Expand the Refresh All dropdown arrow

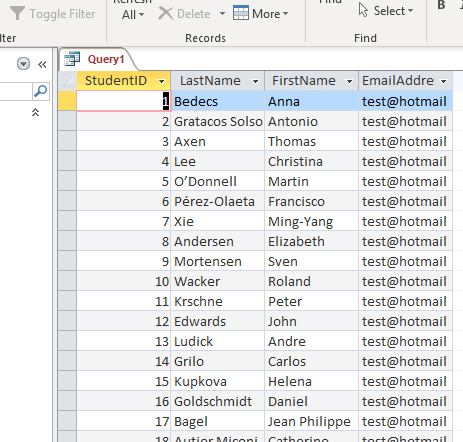click(x=141, y=15)
